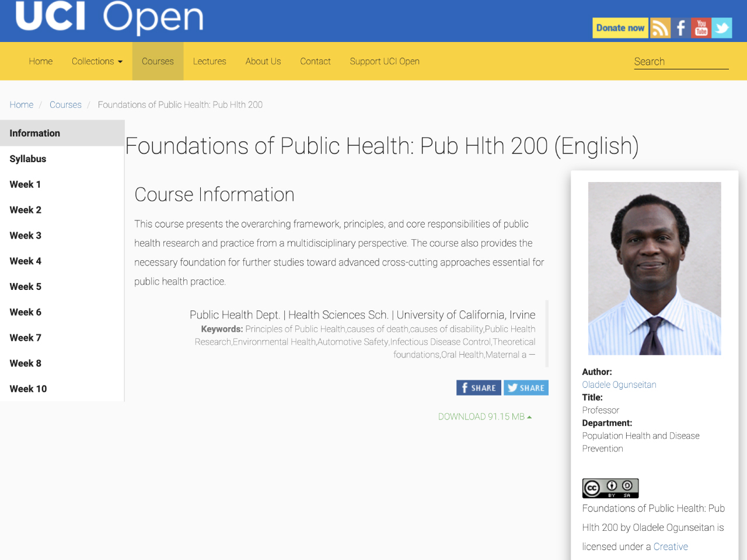This screenshot has width=747, height=560.
Task: Open the YouTube icon in header
Action: click(x=701, y=28)
